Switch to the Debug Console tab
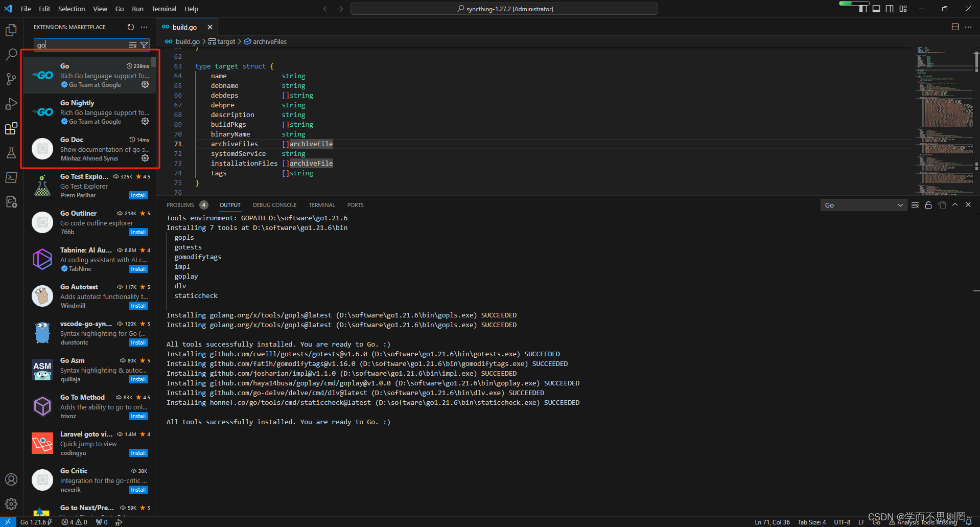The width and height of the screenshot is (980, 527). coord(274,204)
